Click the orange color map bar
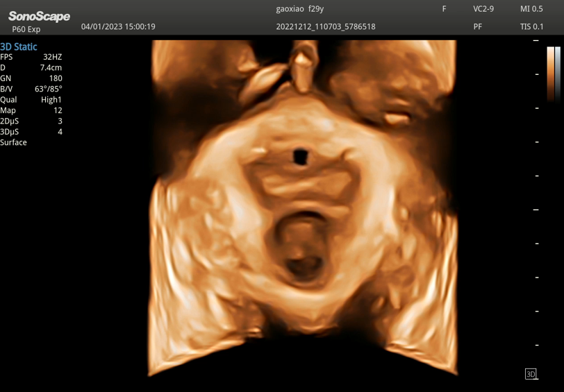564x392 pixels. 550,74
